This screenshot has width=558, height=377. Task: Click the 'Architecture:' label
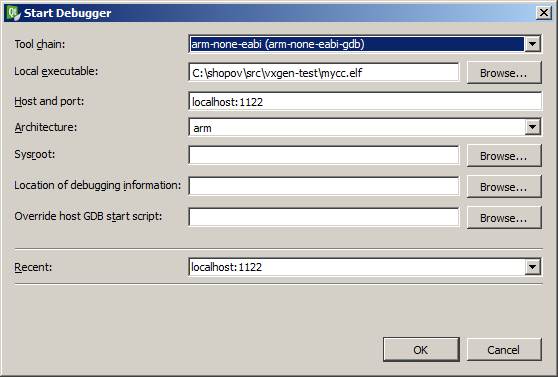tap(46, 127)
